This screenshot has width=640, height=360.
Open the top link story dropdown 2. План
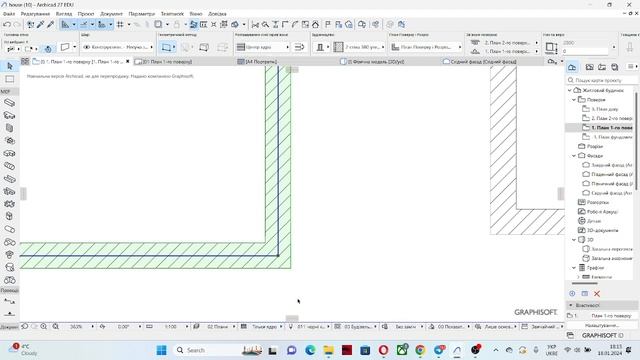(x=510, y=42)
